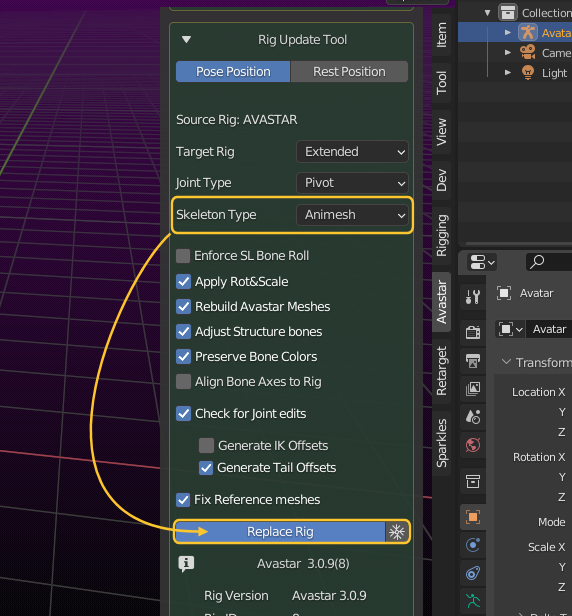
Task: Click the snowflake icon beside Replace Rig
Action: click(x=397, y=532)
